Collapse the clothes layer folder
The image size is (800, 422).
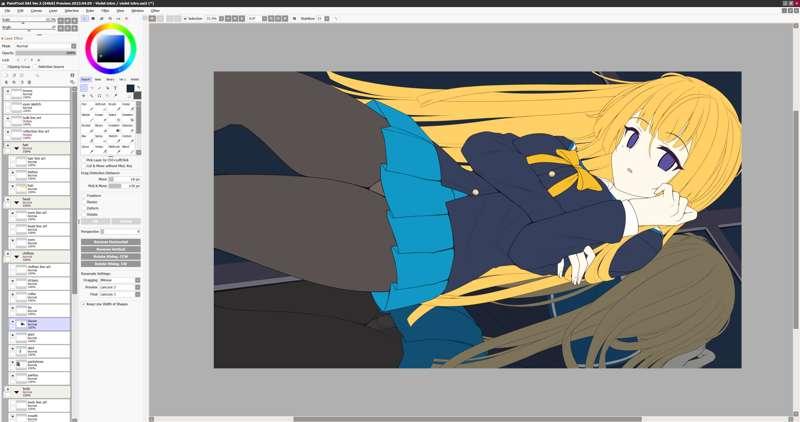click(16, 256)
